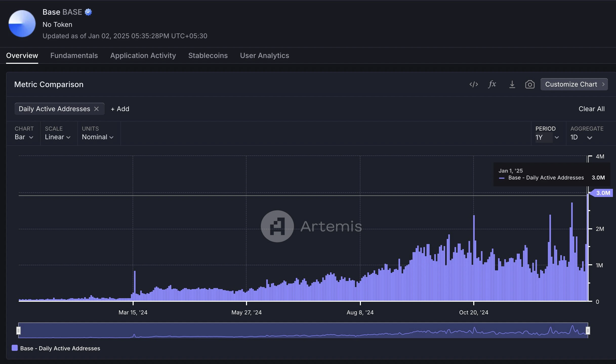Image resolution: width=616 pixels, height=364 pixels.
Task: Click the Mar 15, '24 axis label
Action: click(133, 312)
